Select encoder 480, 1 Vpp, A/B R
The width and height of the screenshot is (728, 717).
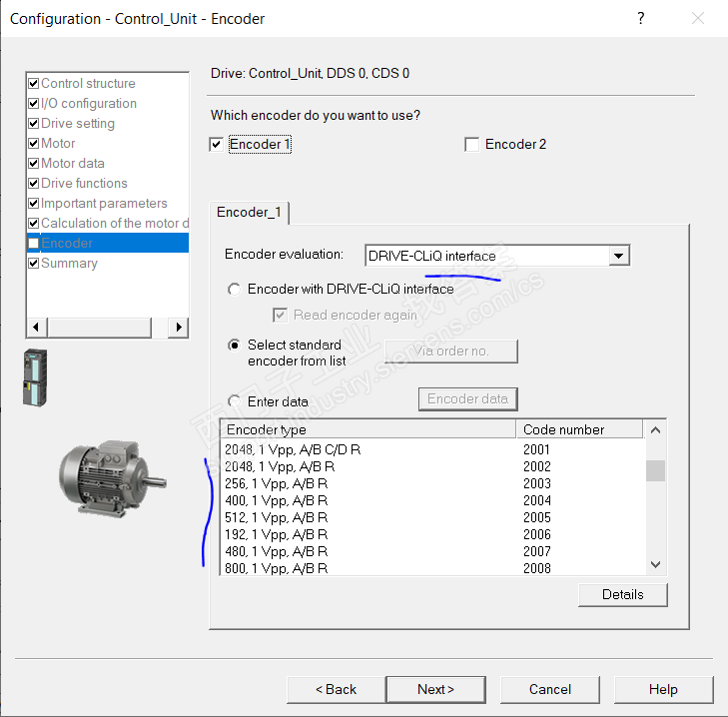432,551
